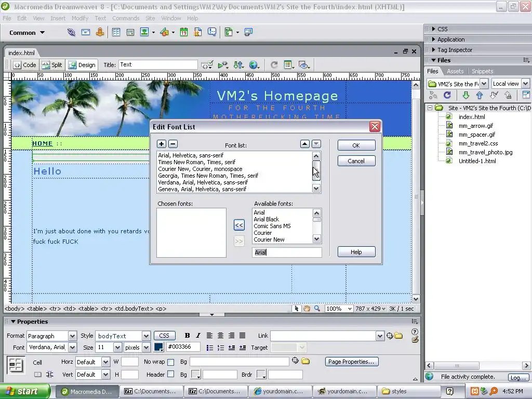Insert a Named Anchor
Viewport: 532px width, 399px height.
[x=100, y=32]
